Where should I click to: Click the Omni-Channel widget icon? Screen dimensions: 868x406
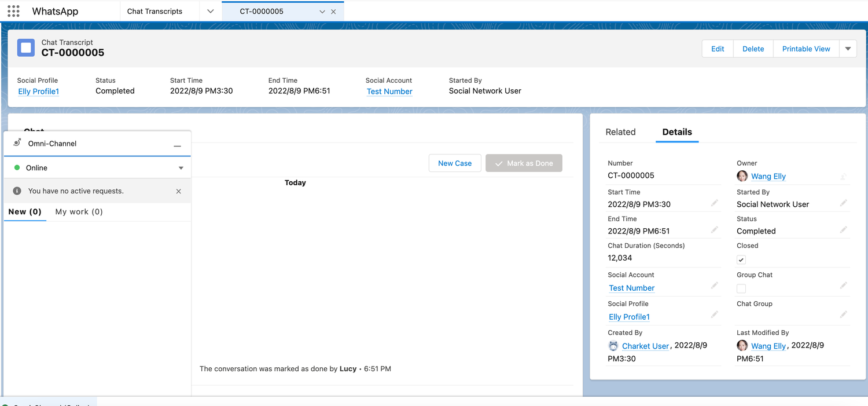click(17, 142)
